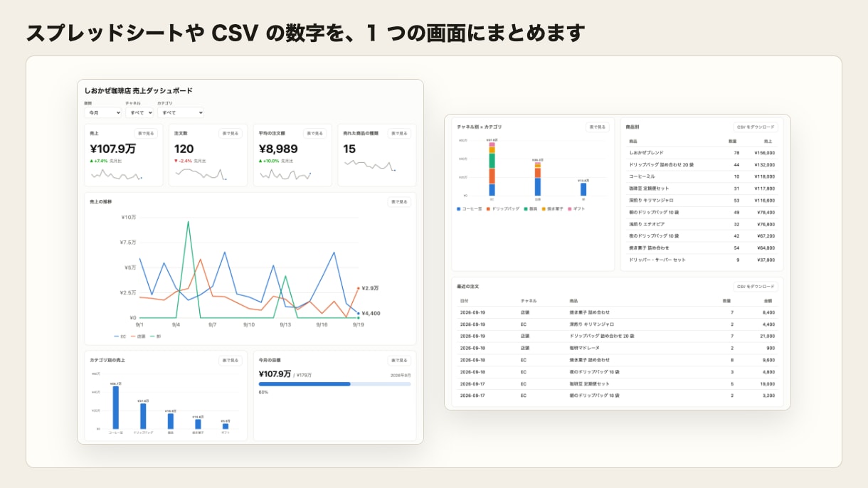Select the コーヒーミル row in 商品別

(702, 176)
